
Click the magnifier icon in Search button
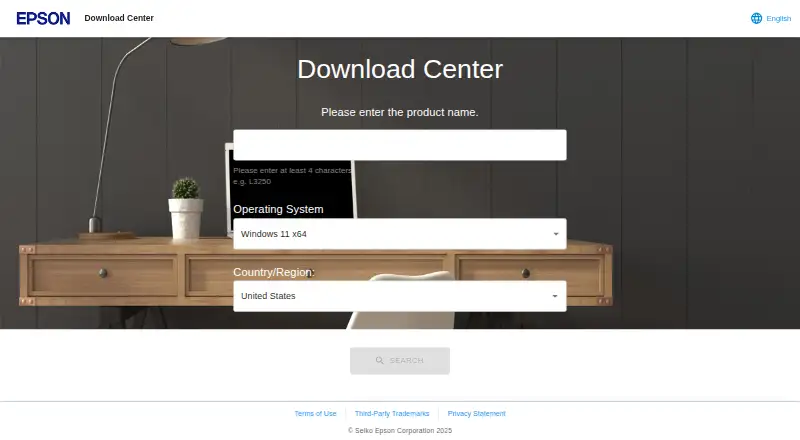[x=380, y=360]
